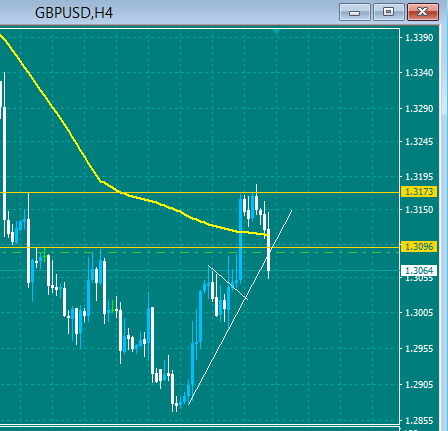
Task: Close the GBPUSD,H4 chart window
Action: pyautogui.click(x=423, y=12)
